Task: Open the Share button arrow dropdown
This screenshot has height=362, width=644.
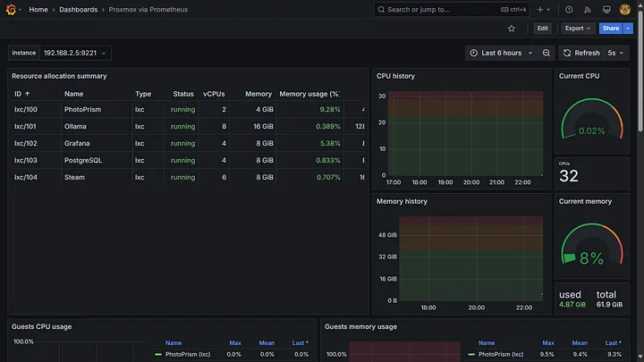Action: coord(628,29)
